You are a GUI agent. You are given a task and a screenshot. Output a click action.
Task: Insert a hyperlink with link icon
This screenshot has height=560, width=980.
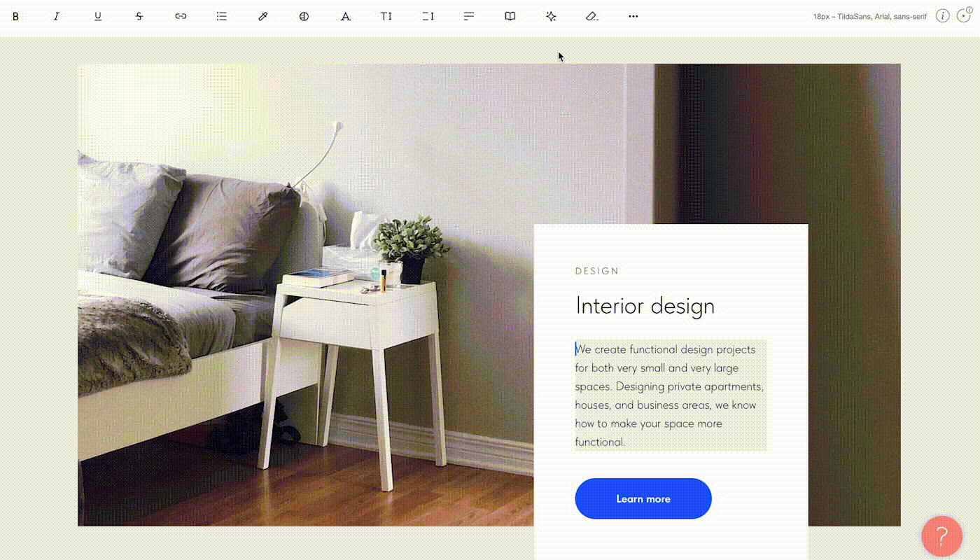click(181, 16)
